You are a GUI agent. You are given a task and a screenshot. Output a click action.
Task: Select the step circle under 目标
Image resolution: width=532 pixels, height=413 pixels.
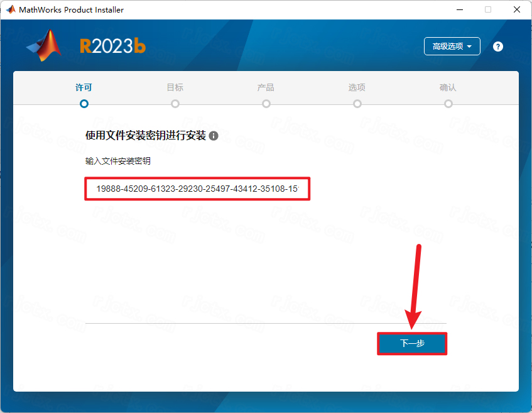click(175, 104)
